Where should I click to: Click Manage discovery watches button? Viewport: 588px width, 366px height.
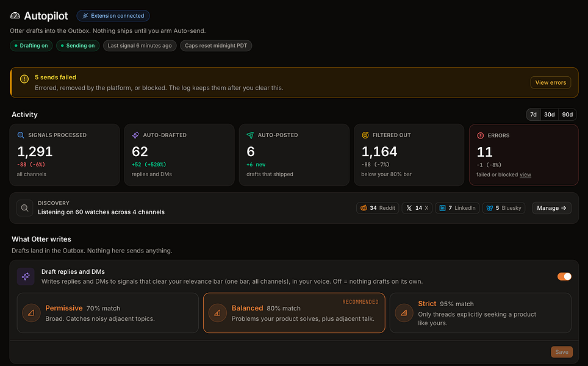[x=551, y=208]
